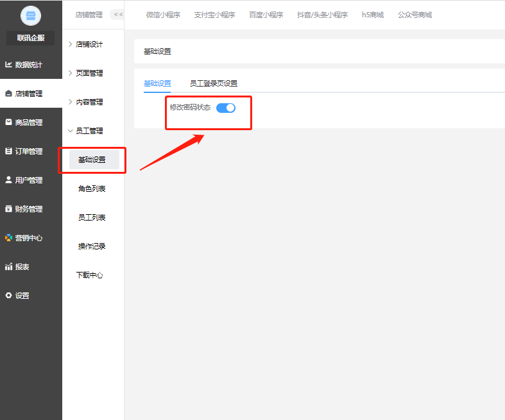Go to 商品管理 section label
Screen dimensions: 505x420
(29, 122)
